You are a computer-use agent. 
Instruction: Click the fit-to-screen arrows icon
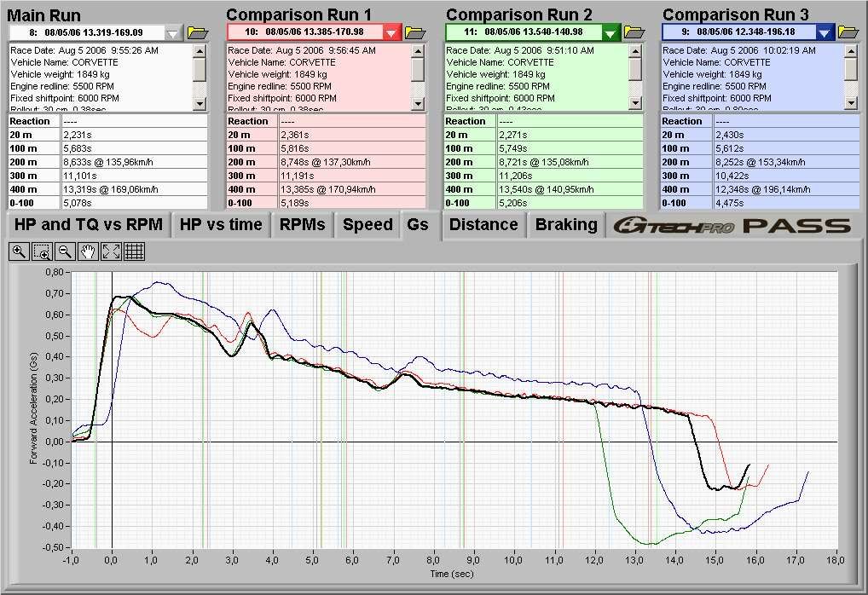tap(111, 251)
